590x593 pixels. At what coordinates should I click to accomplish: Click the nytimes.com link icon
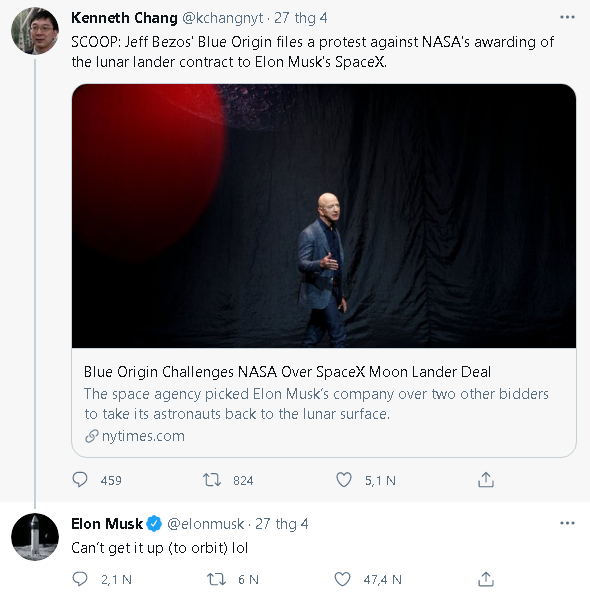[92, 436]
